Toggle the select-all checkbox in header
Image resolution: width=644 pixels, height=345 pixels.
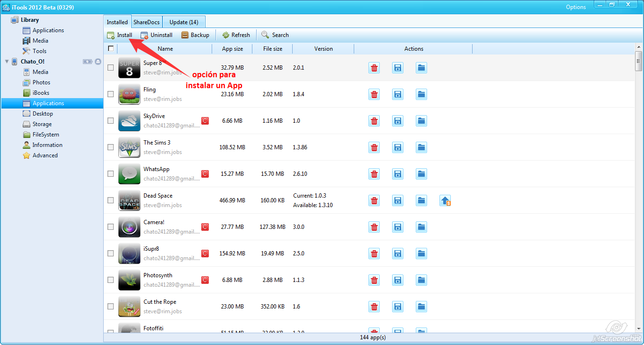(x=111, y=48)
